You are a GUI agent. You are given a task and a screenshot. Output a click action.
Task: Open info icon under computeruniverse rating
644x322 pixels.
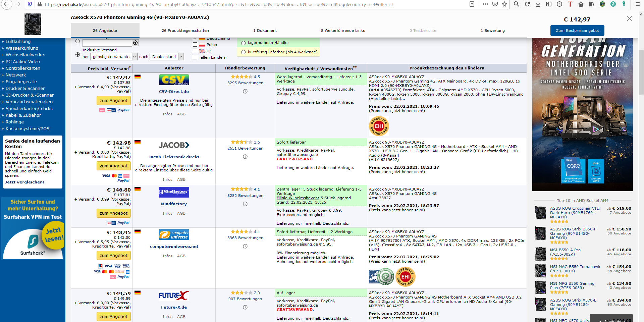pyautogui.click(x=245, y=246)
